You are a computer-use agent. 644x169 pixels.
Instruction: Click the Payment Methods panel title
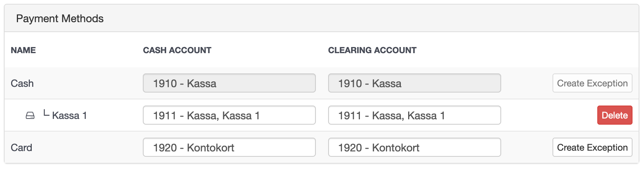click(60, 18)
